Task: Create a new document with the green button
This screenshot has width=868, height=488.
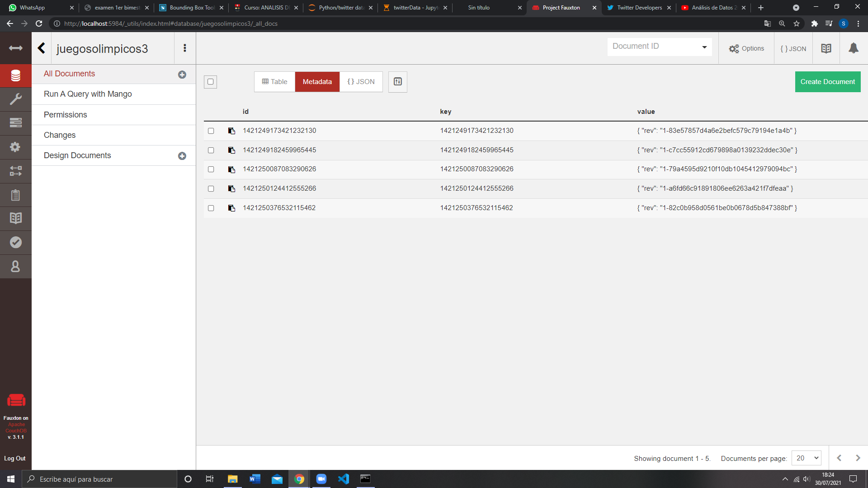Action: coord(827,82)
